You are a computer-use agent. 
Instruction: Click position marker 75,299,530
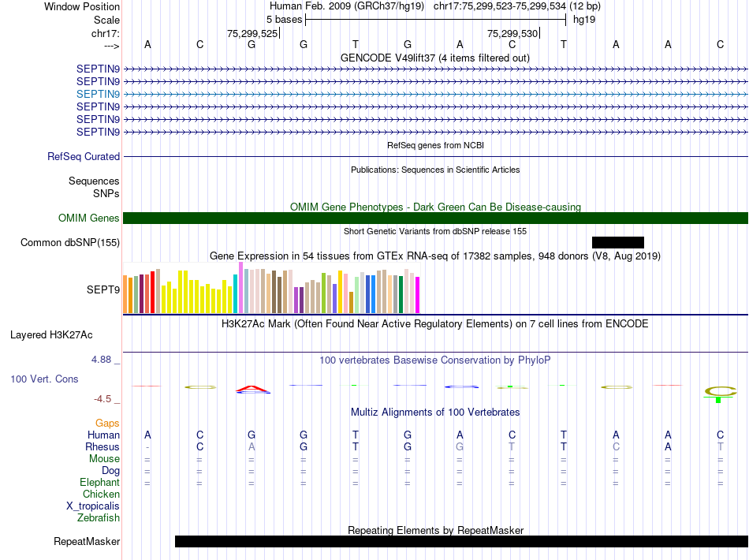(x=512, y=33)
